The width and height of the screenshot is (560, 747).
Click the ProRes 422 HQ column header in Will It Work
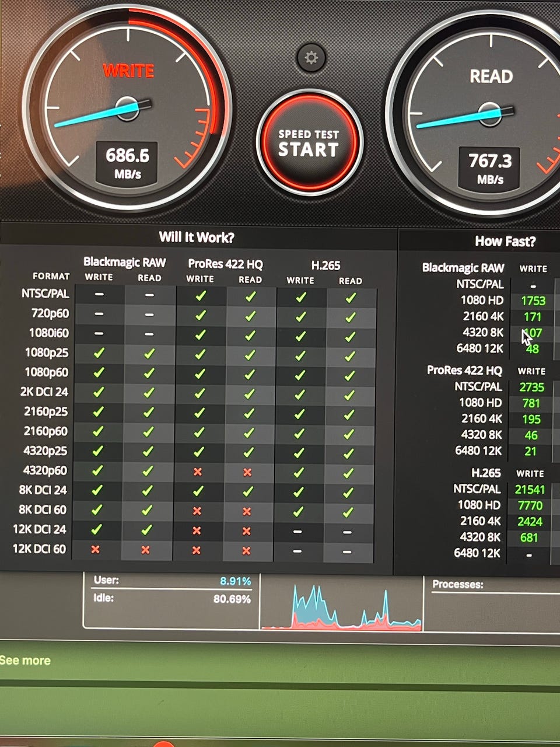[x=225, y=264]
